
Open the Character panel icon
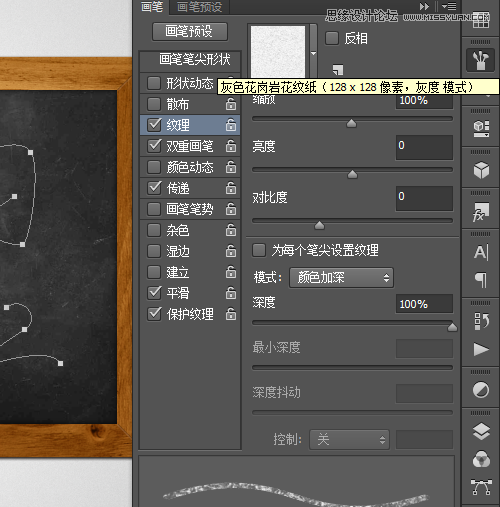point(481,252)
